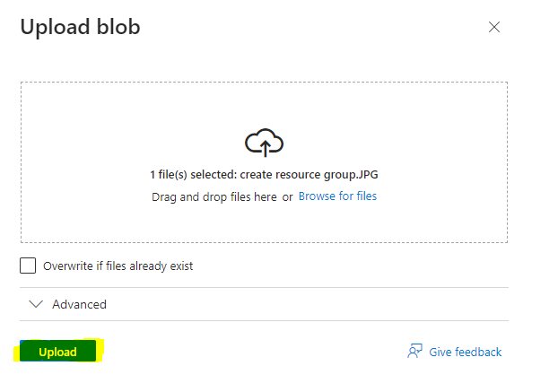Expand the Advanced section chevron
558x392 pixels.
point(36,304)
